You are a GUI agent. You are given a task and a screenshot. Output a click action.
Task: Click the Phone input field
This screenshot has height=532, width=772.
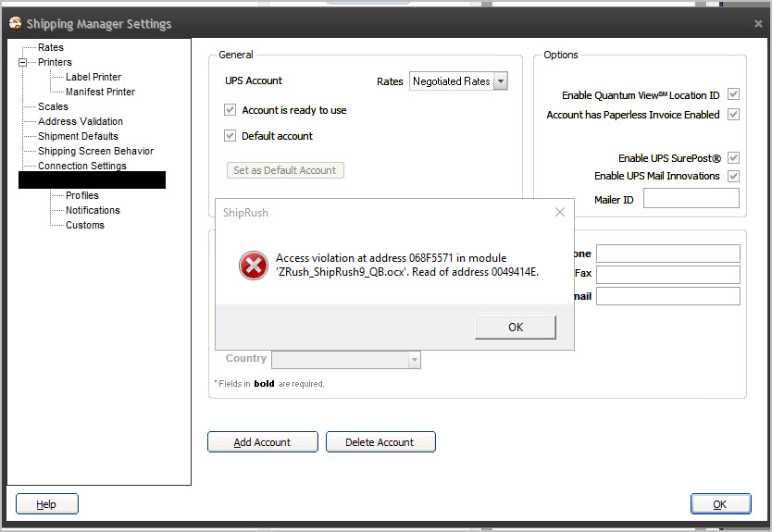(x=668, y=254)
